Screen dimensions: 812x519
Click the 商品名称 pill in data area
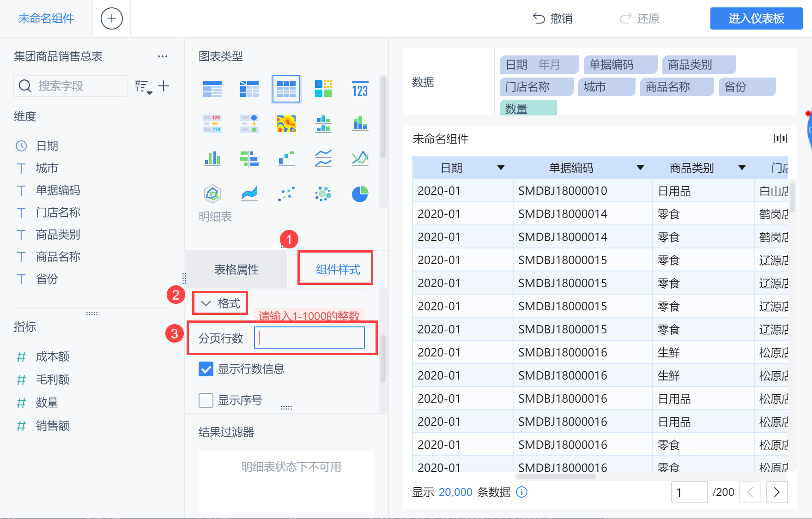pos(677,87)
